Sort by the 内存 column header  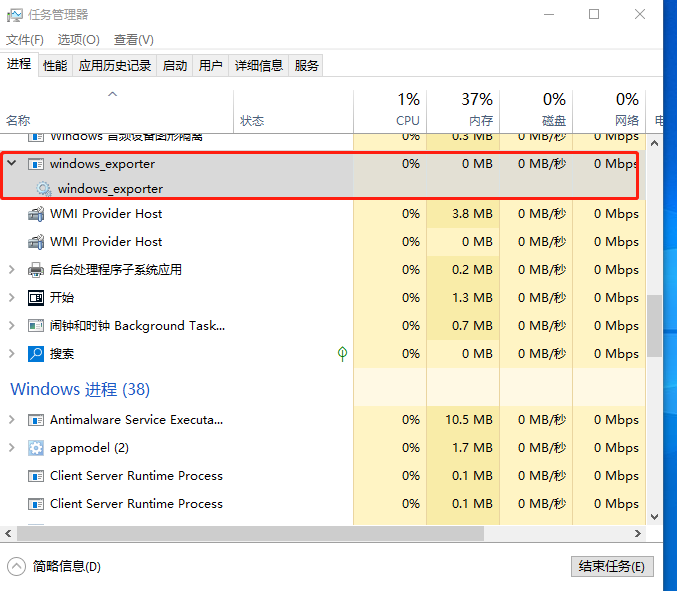[x=463, y=111]
